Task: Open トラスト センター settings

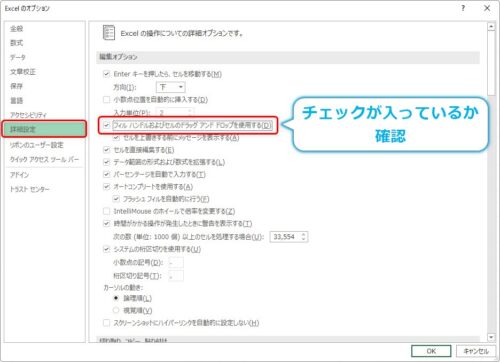Action: click(x=30, y=189)
